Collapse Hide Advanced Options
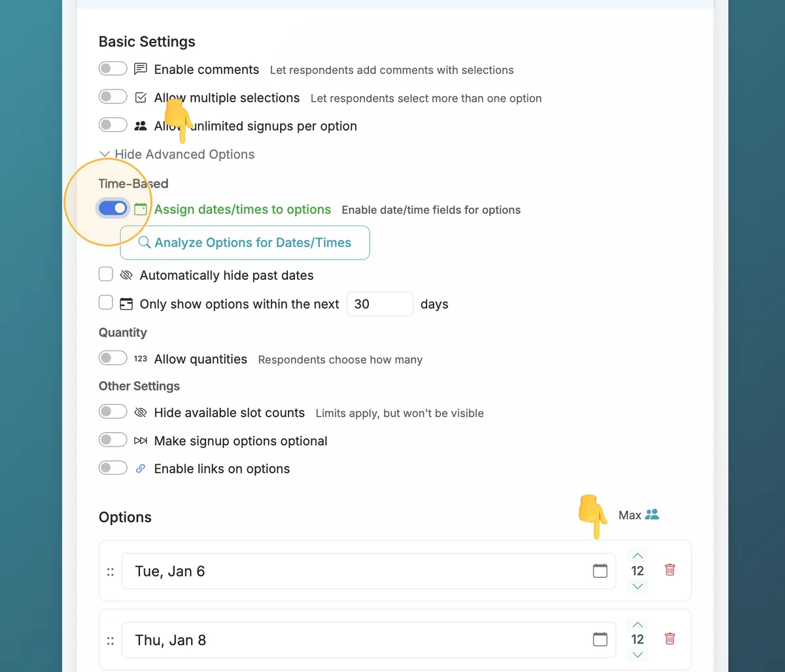 177,154
